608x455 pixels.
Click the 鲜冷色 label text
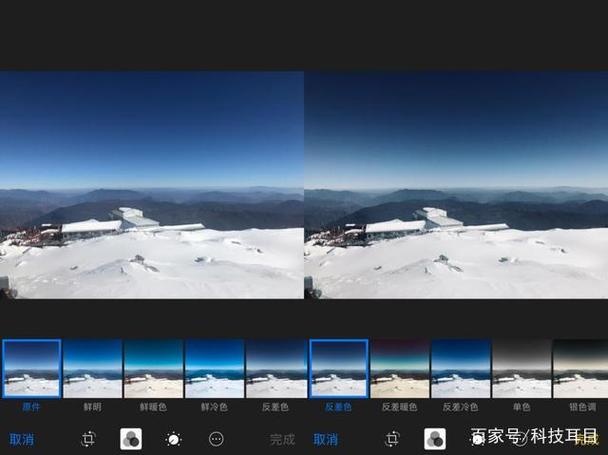pyautogui.click(x=214, y=407)
